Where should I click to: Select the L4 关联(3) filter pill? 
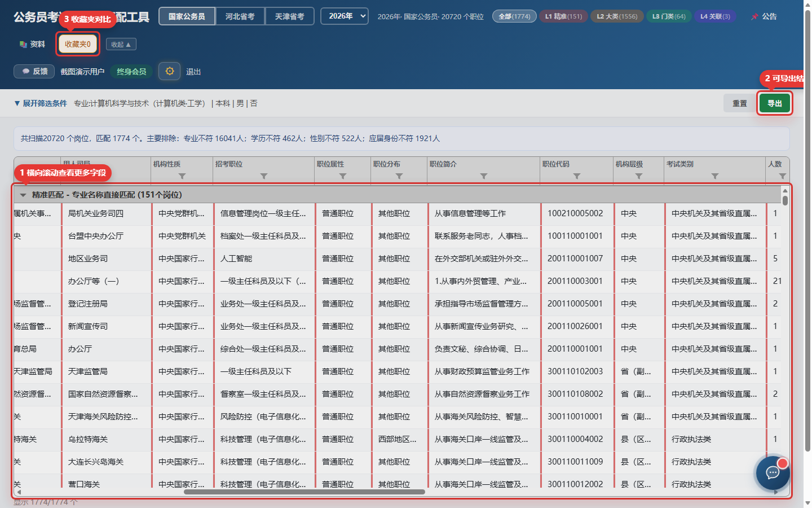(715, 16)
